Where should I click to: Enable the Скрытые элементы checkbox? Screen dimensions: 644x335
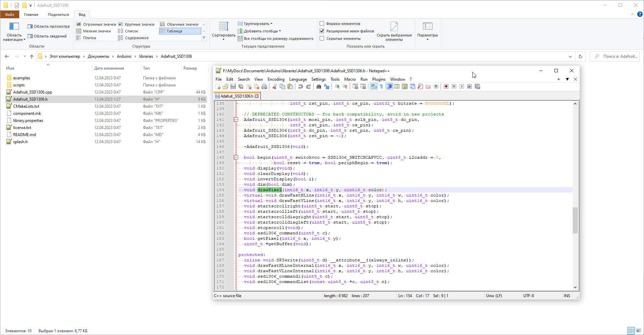(322, 38)
